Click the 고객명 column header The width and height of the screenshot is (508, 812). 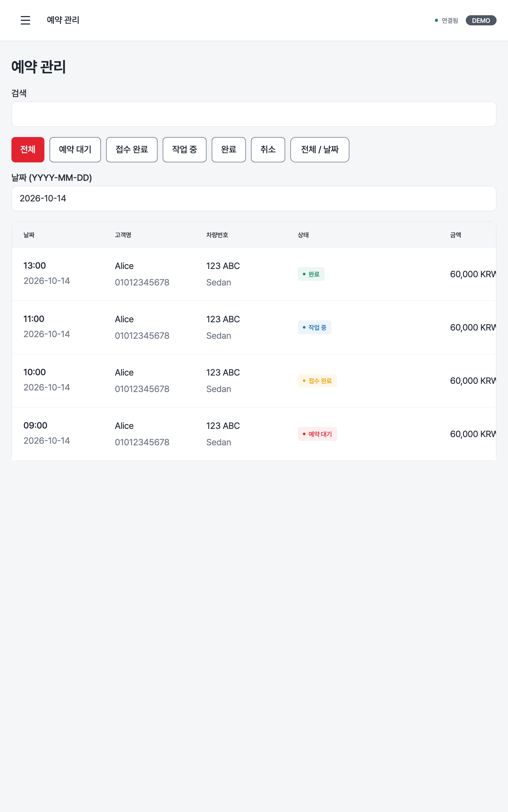click(123, 235)
